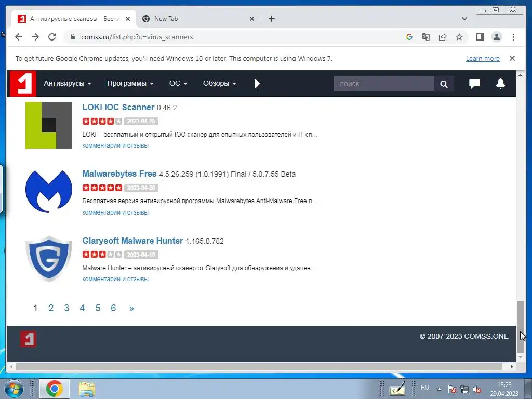Click LOKI IOC Scanner star rating
The height and width of the screenshot is (399, 532).
[102, 121]
